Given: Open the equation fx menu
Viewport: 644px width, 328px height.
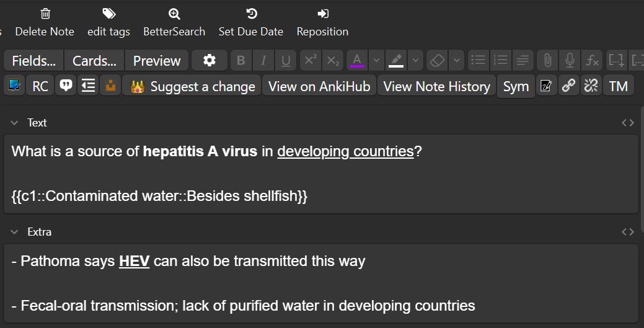Looking at the screenshot, I should coord(592,60).
